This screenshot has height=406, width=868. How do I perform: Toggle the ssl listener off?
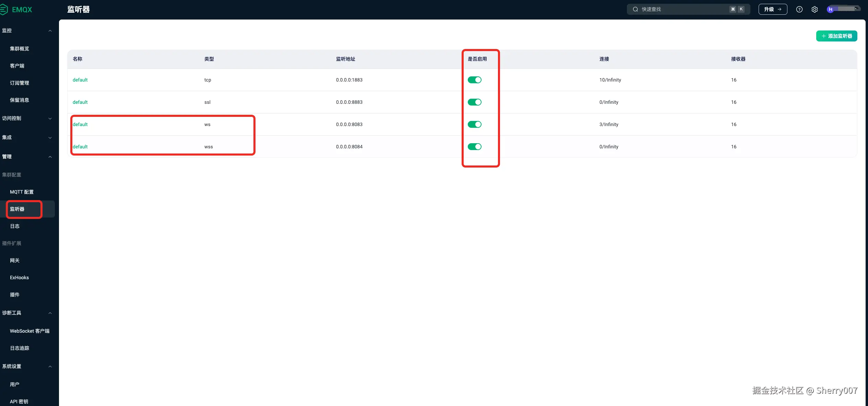(x=474, y=102)
